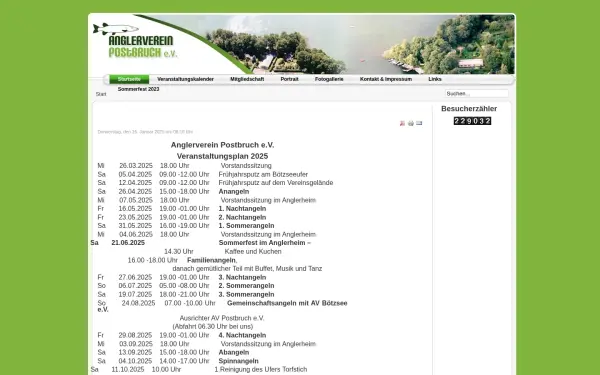This screenshot has height=375, width=600.
Task: Click the article date line Donnerstag
Action: (145, 132)
